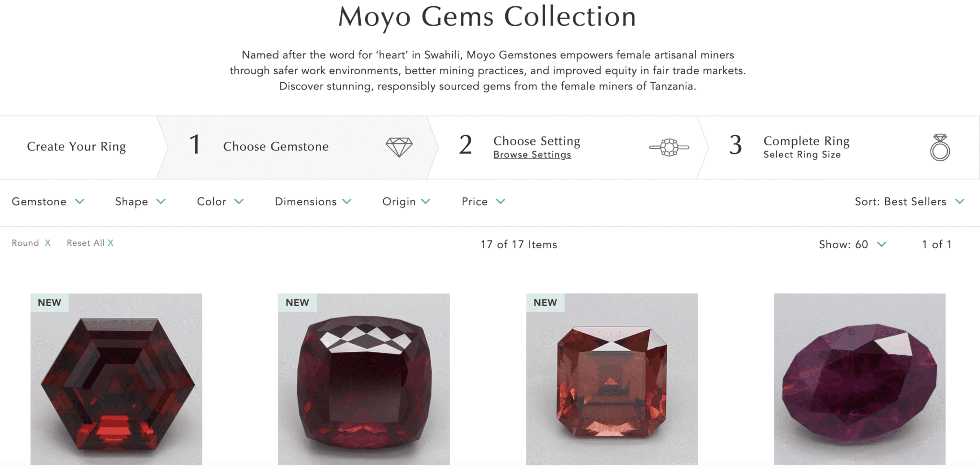Expand the Gemstone filter dropdown

(x=48, y=202)
